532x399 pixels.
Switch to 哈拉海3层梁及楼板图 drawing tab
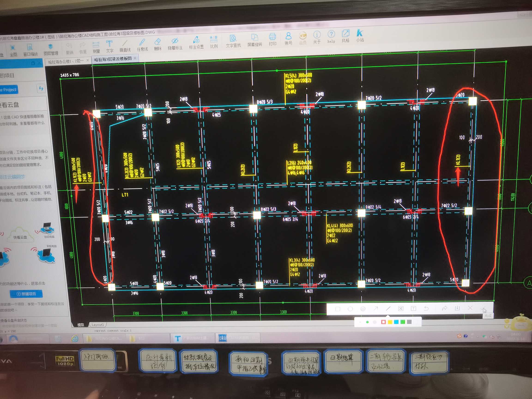pyautogui.click(x=113, y=59)
